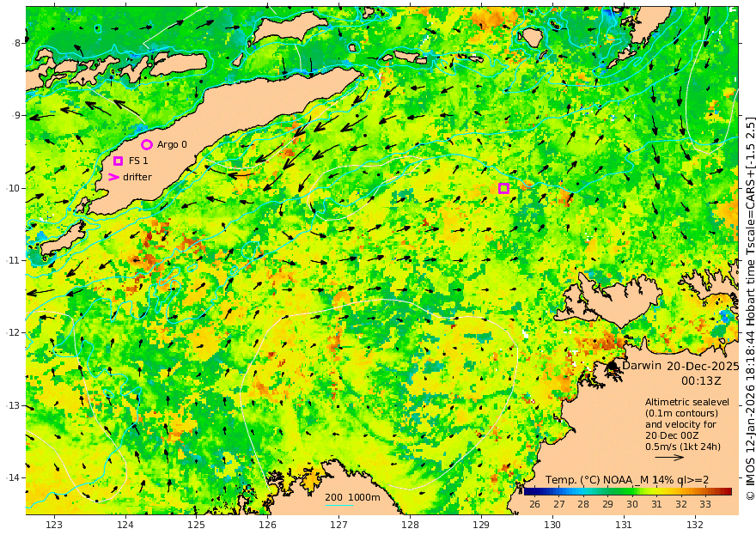Select the magenta square marker near 129°E, 10°S
Screen dimensions: 756x541
point(503,188)
